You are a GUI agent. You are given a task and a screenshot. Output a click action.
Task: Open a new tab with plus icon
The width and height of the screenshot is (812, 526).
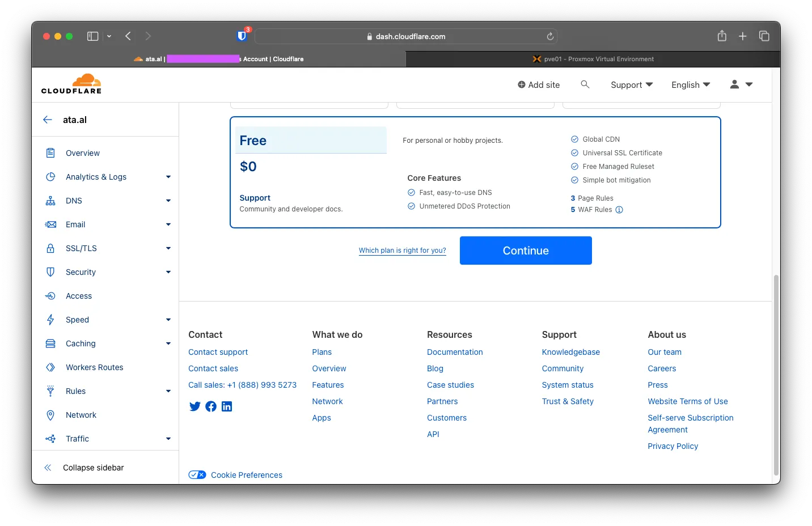coord(743,36)
